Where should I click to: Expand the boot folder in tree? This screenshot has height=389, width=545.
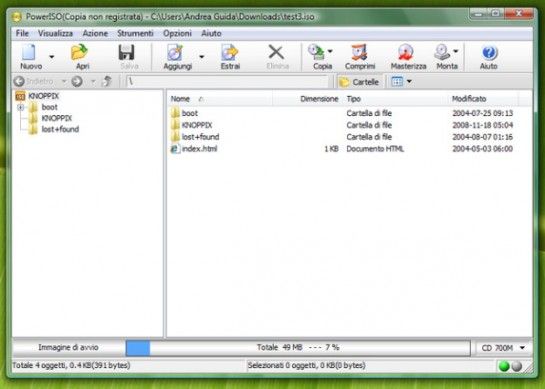[21, 107]
